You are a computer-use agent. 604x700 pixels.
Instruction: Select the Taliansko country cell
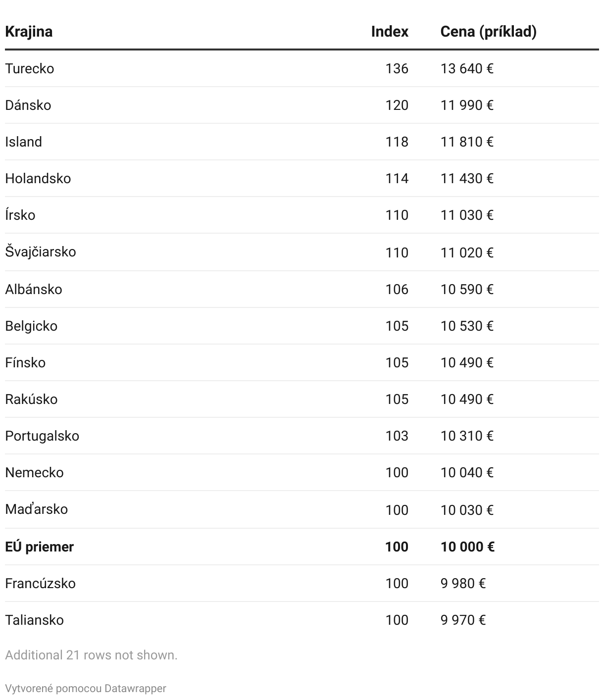pyautogui.click(x=35, y=620)
